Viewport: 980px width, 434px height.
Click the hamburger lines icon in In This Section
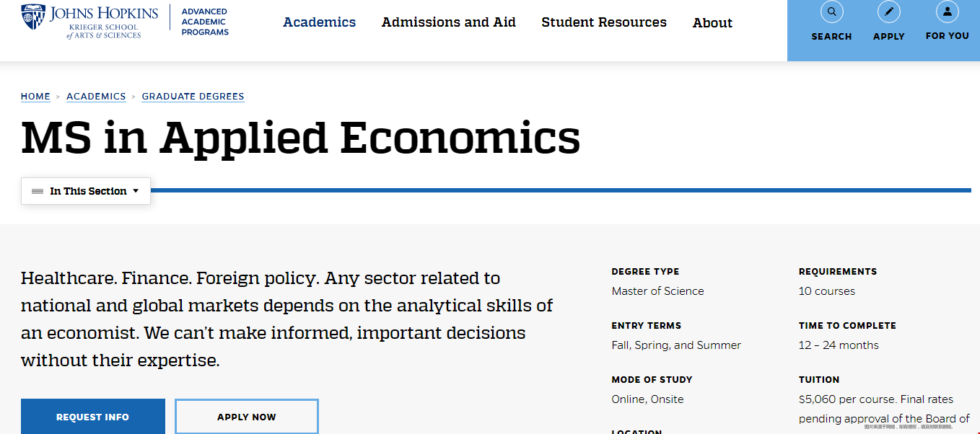38,191
